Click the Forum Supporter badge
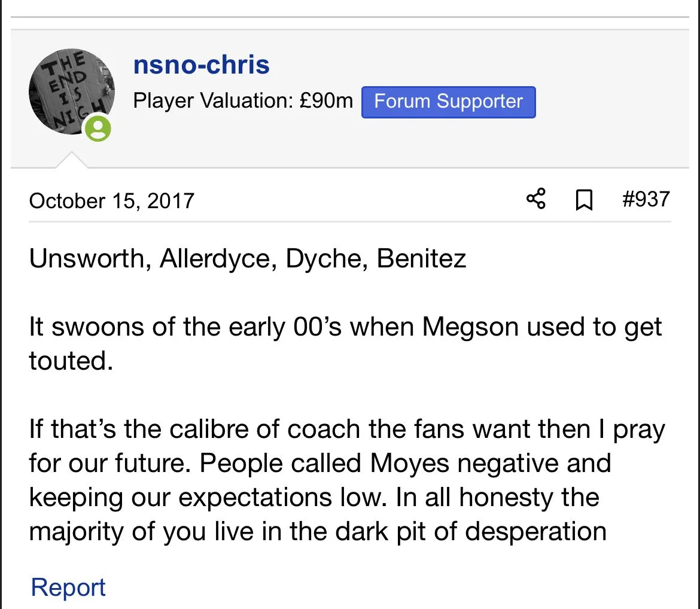The image size is (700, 609). (448, 102)
